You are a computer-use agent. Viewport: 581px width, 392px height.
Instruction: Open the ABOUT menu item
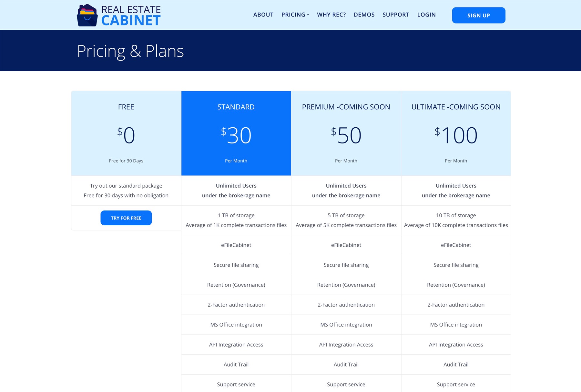[x=263, y=15]
